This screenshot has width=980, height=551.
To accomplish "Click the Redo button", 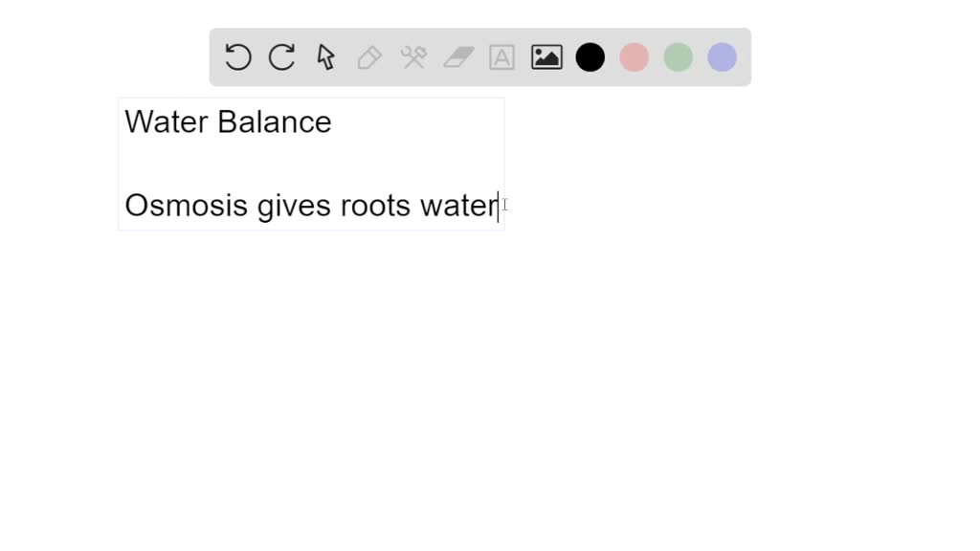I will click(x=280, y=57).
